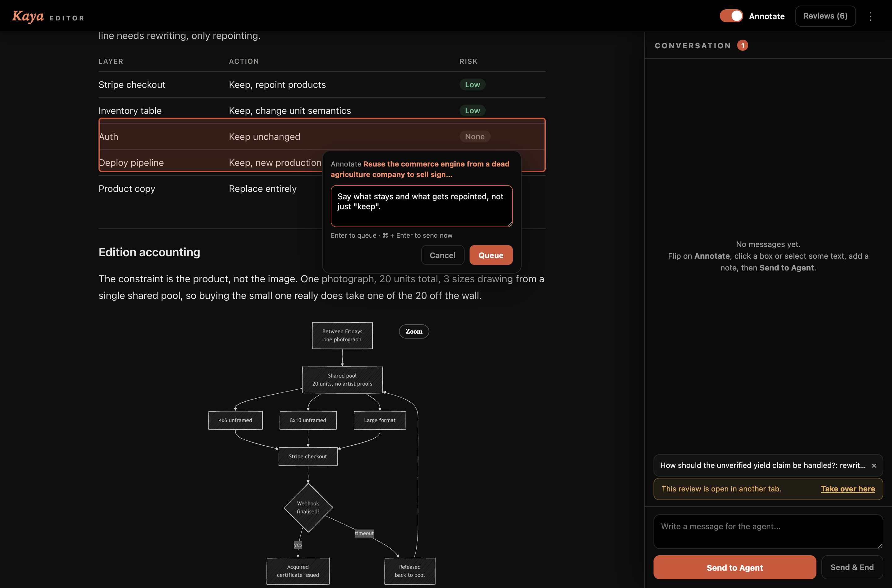Click the Conversation unread badge
Screen dimensions: 892x588
point(742,45)
